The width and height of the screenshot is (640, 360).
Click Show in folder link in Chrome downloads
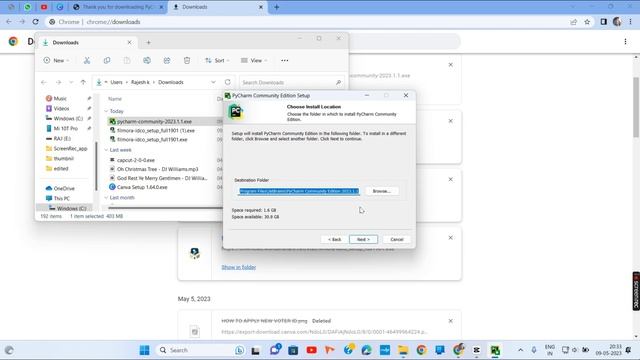coord(238,267)
